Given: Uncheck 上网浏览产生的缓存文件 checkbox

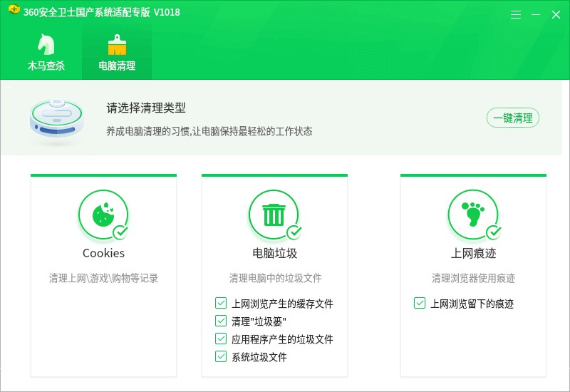Looking at the screenshot, I should [221, 303].
